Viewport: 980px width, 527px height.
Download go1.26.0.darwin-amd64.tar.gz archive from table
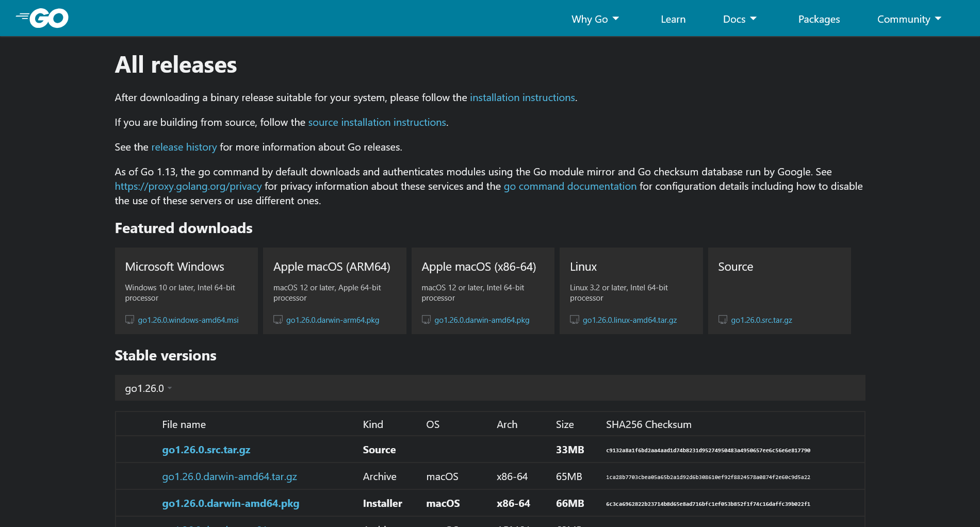[229, 476]
